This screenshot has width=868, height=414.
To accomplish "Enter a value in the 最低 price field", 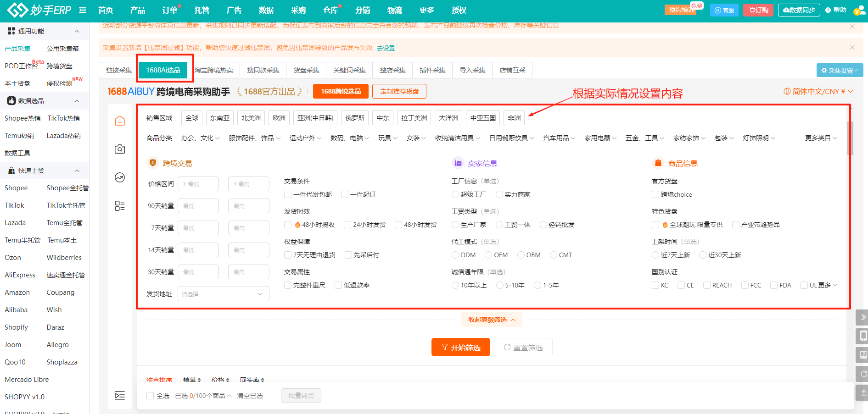I will tap(198, 183).
